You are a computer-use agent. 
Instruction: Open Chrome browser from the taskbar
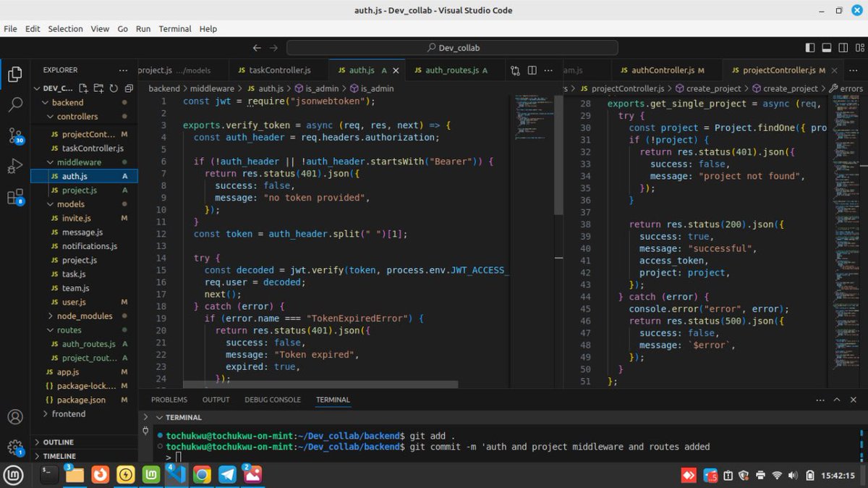pyautogui.click(x=202, y=475)
